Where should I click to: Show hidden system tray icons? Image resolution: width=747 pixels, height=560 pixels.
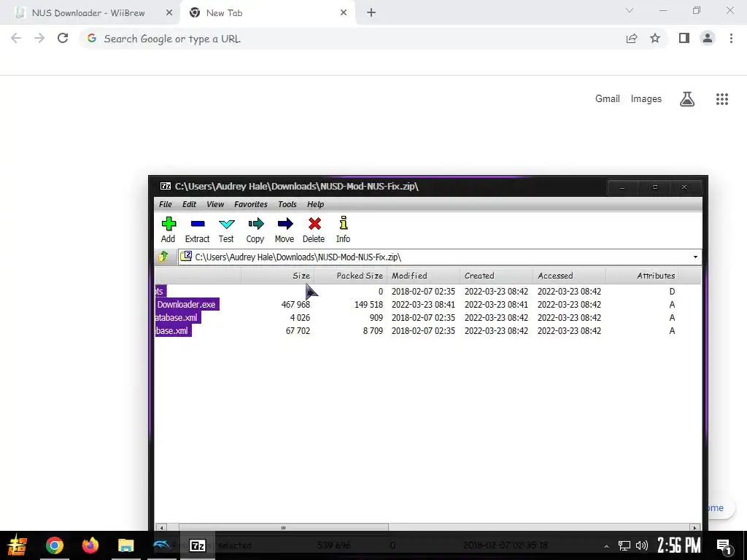606,545
